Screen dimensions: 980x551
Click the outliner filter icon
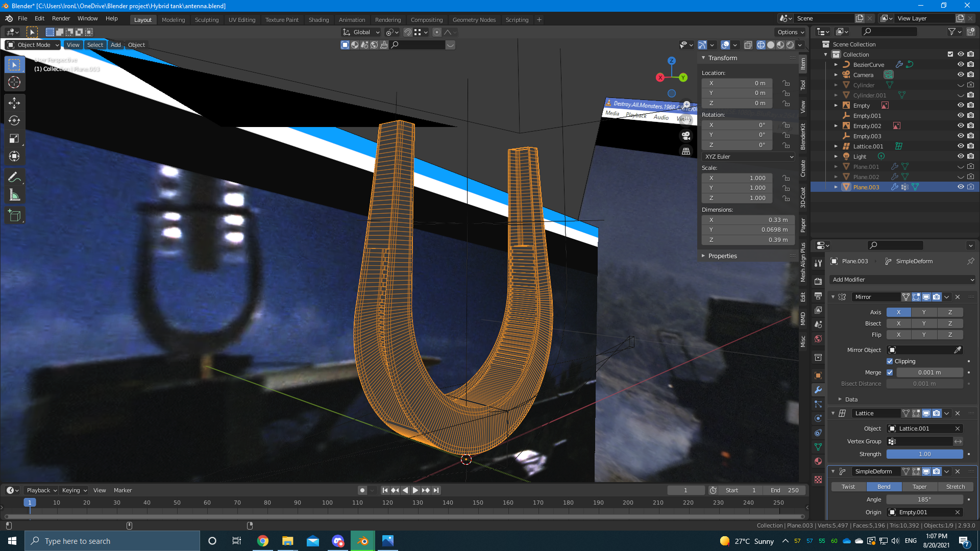click(952, 32)
